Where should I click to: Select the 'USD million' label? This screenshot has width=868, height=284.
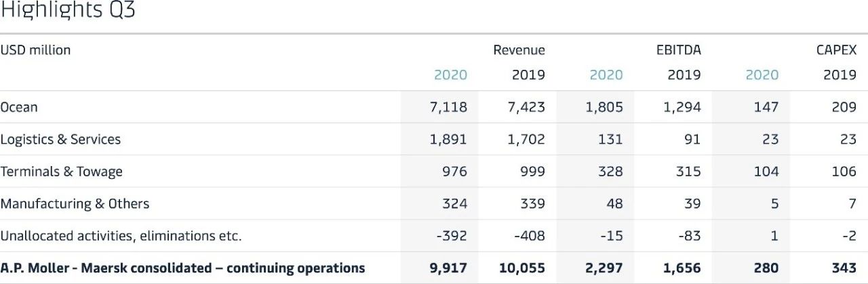pyautogui.click(x=35, y=50)
